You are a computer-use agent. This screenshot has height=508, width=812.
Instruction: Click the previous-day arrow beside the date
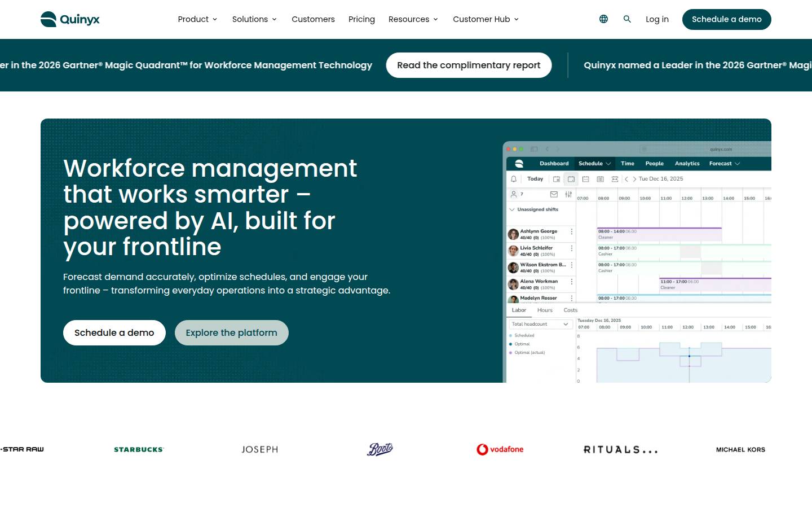(626, 179)
